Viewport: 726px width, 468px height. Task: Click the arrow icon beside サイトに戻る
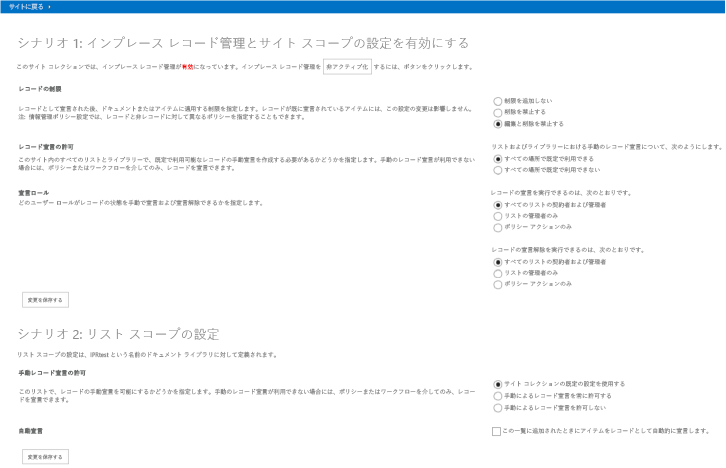click(50, 7)
